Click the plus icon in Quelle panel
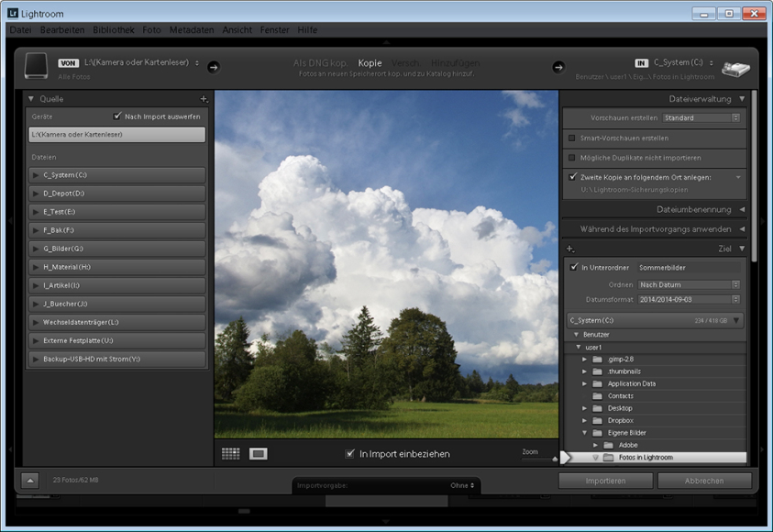This screenshot has height=532, width=773. 204,99
